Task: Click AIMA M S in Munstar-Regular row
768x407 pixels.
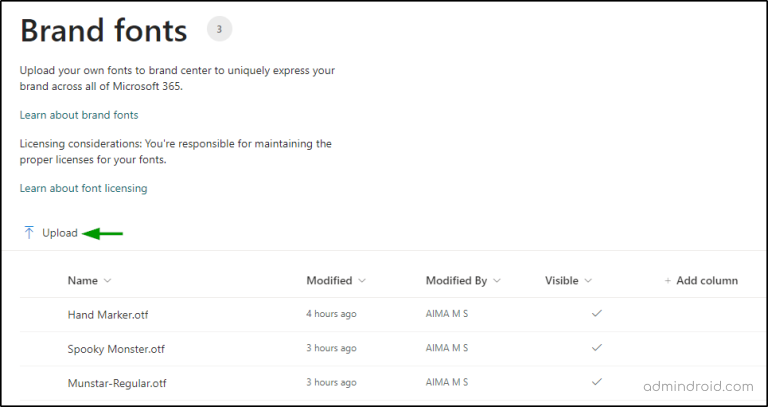Action: pos(447,382)
